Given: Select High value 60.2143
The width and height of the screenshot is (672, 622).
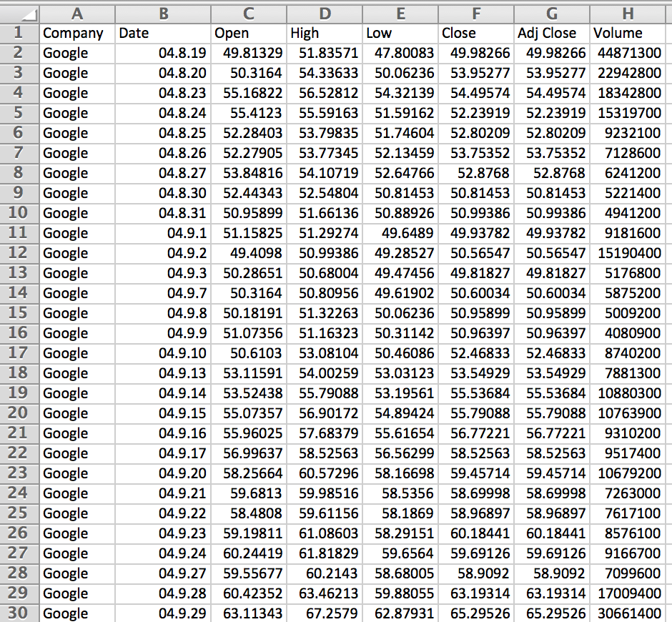Looking at the screenshot, I should click(325, 573).
